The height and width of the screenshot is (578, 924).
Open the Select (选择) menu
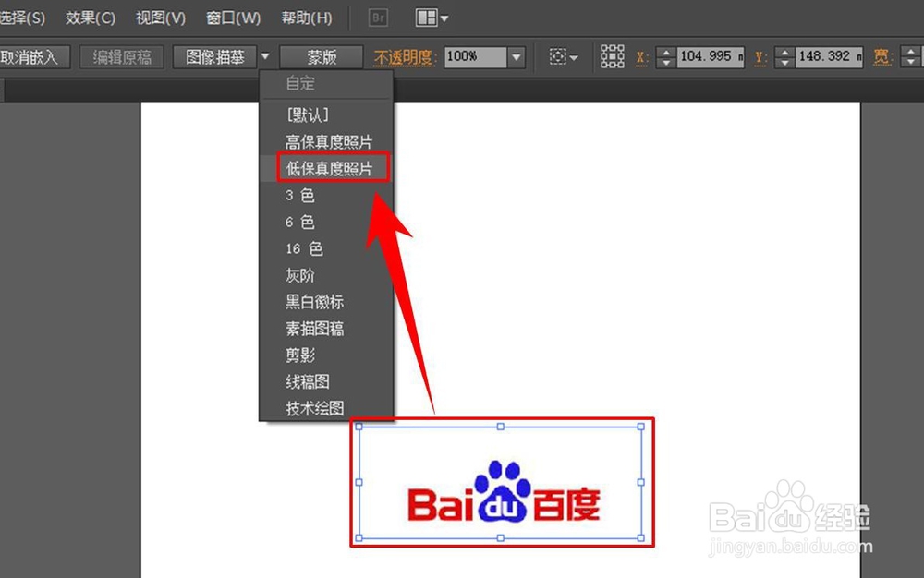click(x=22, y=18)
